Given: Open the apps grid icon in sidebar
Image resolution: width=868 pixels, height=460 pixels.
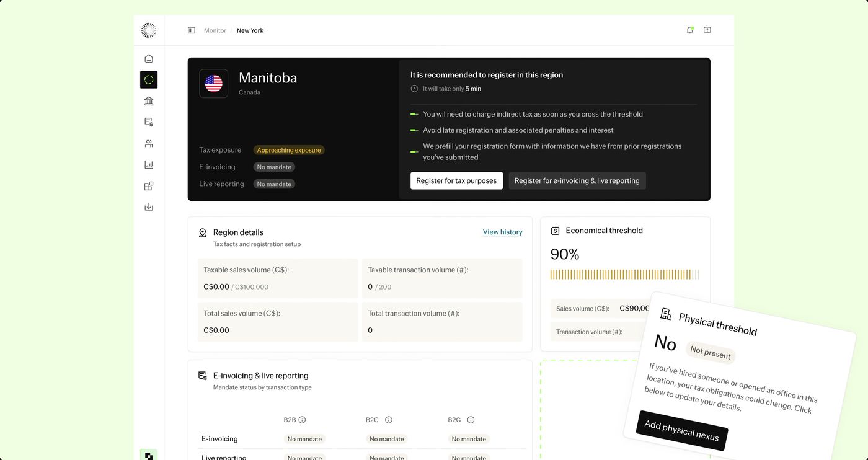Looking at the screenshot, I should click(149, 186).
